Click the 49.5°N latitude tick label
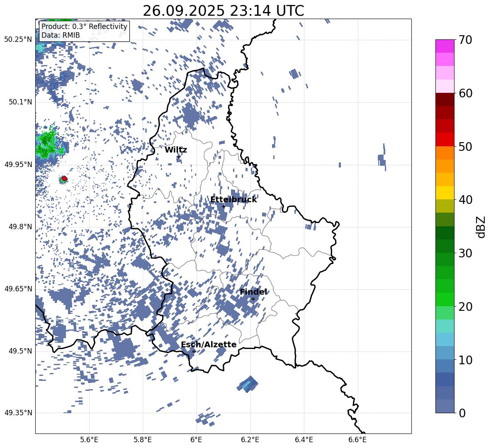491x448 pixels. (20, 351)
